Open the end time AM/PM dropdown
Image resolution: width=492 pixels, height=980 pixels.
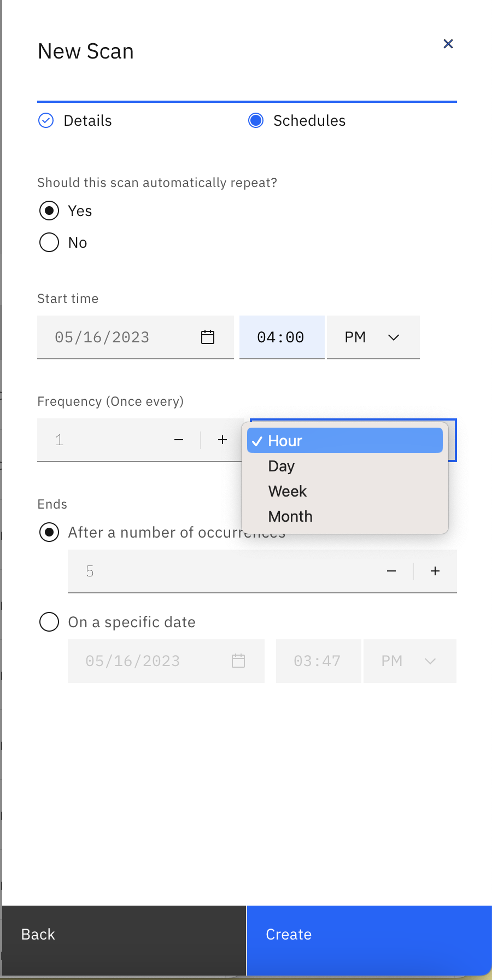pos(409,661)
